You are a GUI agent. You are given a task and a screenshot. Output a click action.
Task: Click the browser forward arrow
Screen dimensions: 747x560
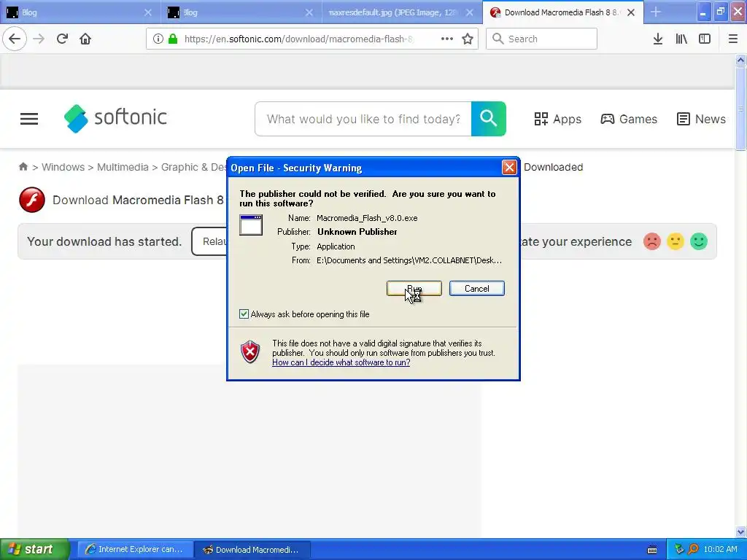pyautogui.click(x=39, y=39)
